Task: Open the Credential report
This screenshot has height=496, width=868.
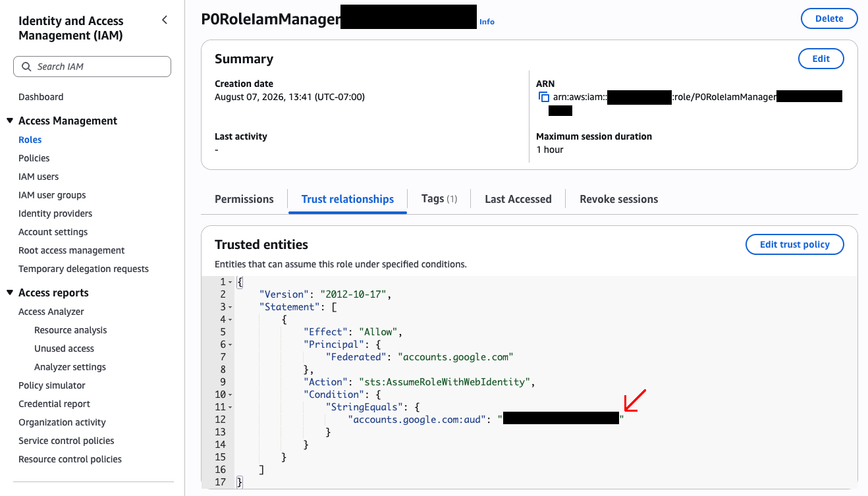Action: [55, 404]
